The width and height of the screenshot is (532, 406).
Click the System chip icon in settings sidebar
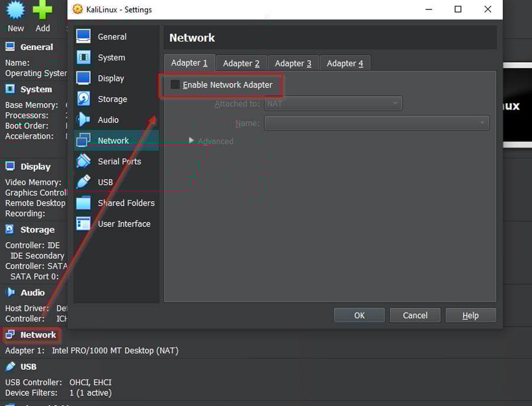[x=83, y=57]
